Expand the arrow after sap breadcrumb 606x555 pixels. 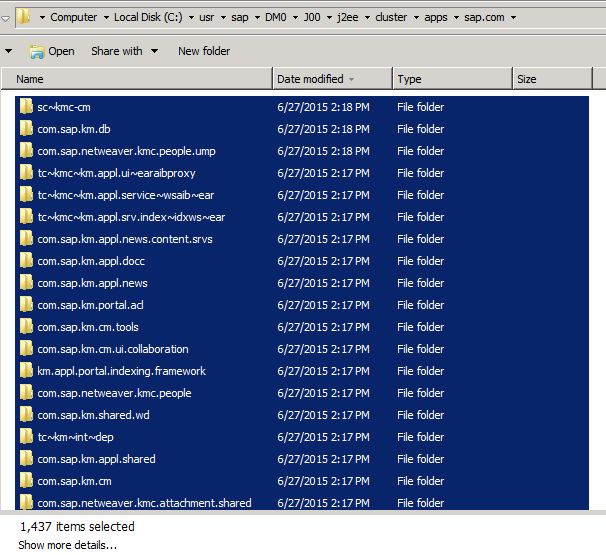click(257, 17)
